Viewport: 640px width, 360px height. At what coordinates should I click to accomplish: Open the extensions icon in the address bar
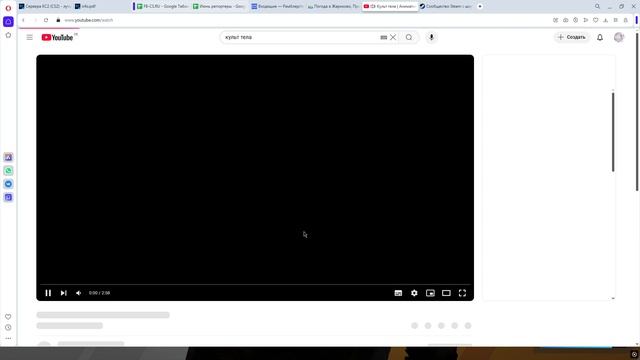point(616,20)
